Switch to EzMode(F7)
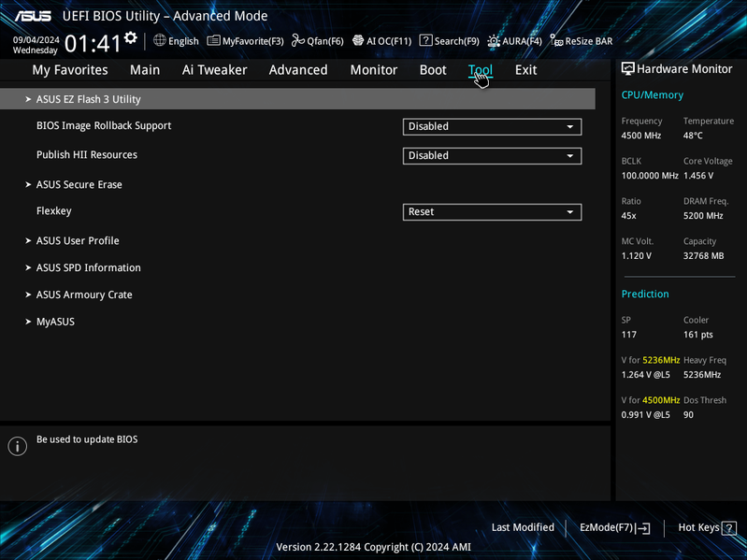This screenshot has height=560, width=747. (614, 527)
